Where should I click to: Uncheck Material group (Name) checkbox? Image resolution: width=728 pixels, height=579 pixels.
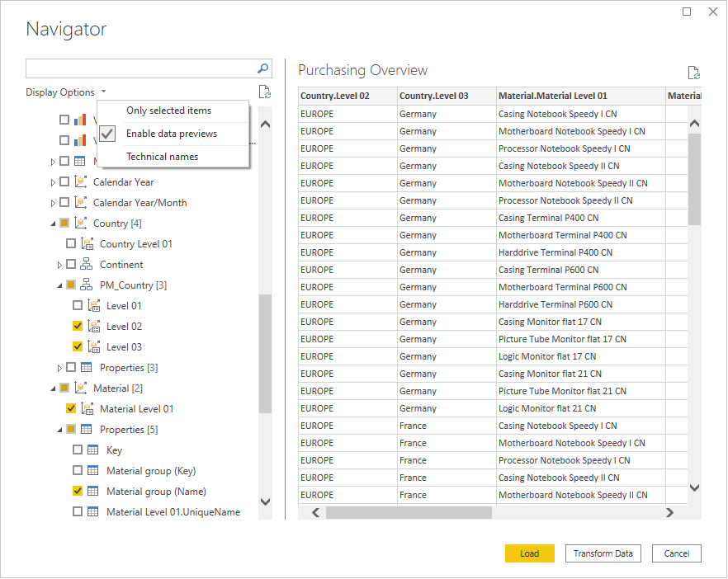[78, 492]
